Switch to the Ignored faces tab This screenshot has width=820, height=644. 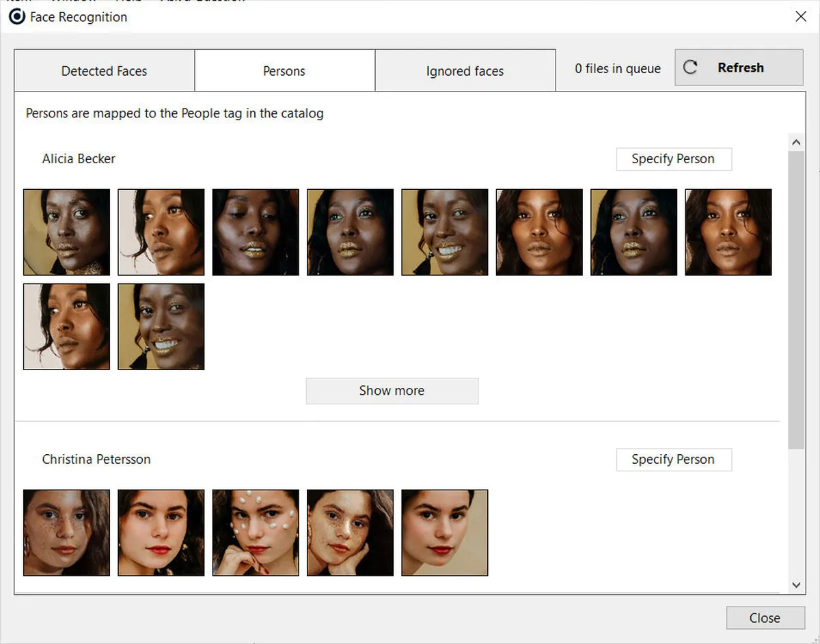[x=465, y=70]
